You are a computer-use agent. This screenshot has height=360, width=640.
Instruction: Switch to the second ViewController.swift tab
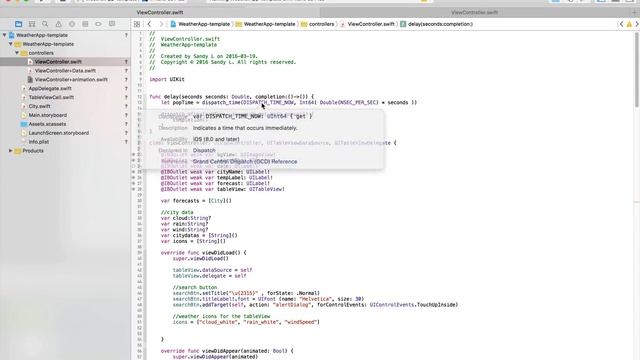474,12
